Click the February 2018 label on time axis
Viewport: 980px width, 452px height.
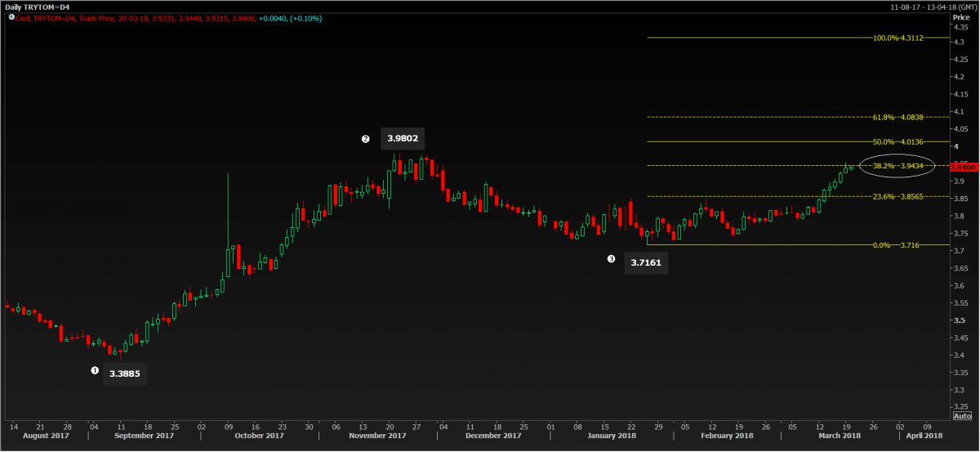coord(727,436)
